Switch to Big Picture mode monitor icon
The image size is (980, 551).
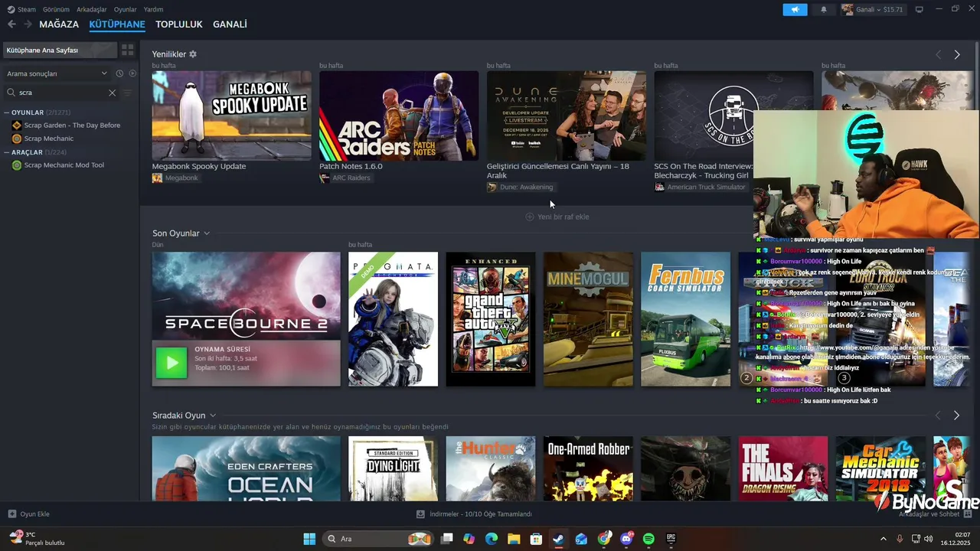pyautogui.click(x=920, y=9)
